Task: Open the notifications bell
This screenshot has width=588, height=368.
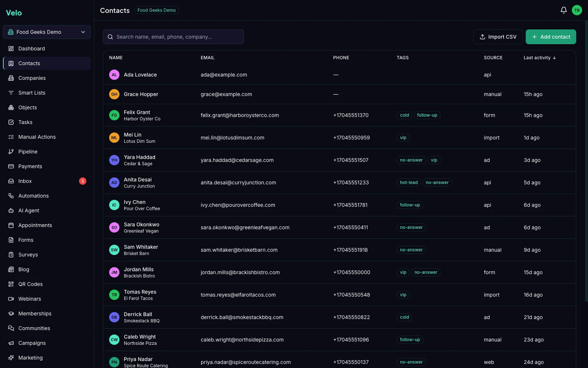Action: (563, 10)
